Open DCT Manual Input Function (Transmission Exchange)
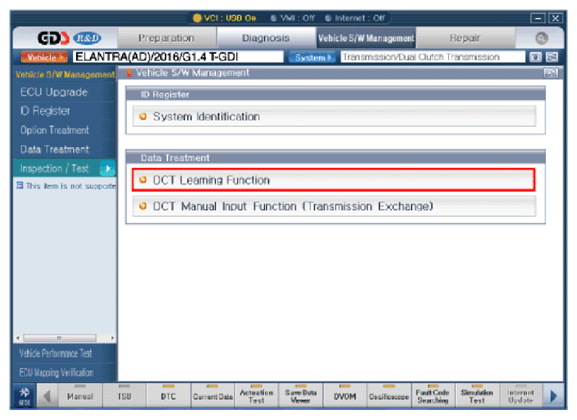The width and height of the screenshot is (577, 420). [333, 206]
